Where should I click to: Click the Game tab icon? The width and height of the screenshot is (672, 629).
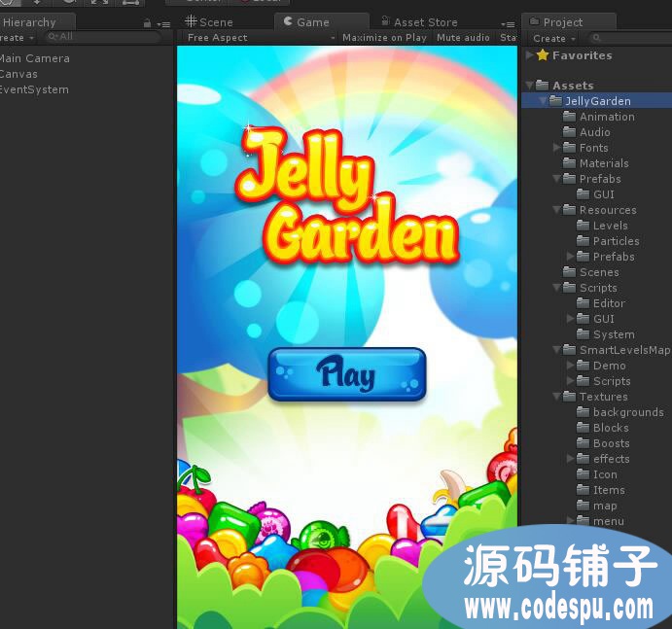click(x=288, y=21)
